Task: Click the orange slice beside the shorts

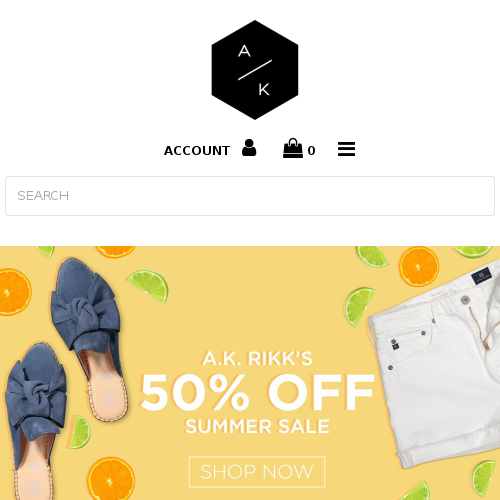Action: pos(419,267)
